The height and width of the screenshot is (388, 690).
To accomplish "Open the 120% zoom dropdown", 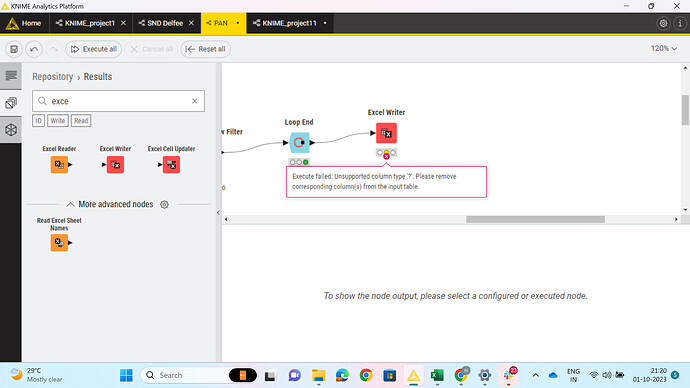I will point(664,48).
